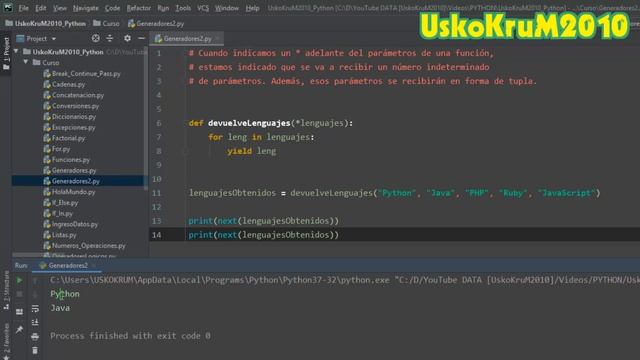
Task: Select If_In.py file
Action: (x=58, y=213)
